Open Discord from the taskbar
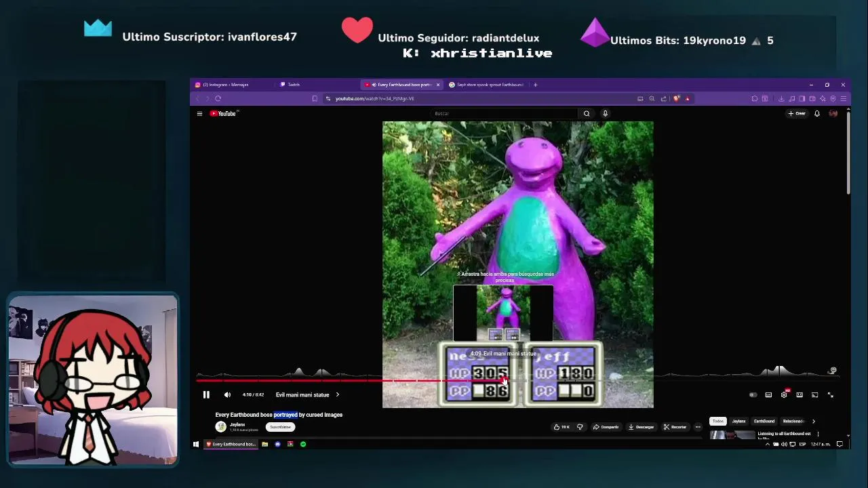Viewport: 868px width, 488px height. [277, 444]
